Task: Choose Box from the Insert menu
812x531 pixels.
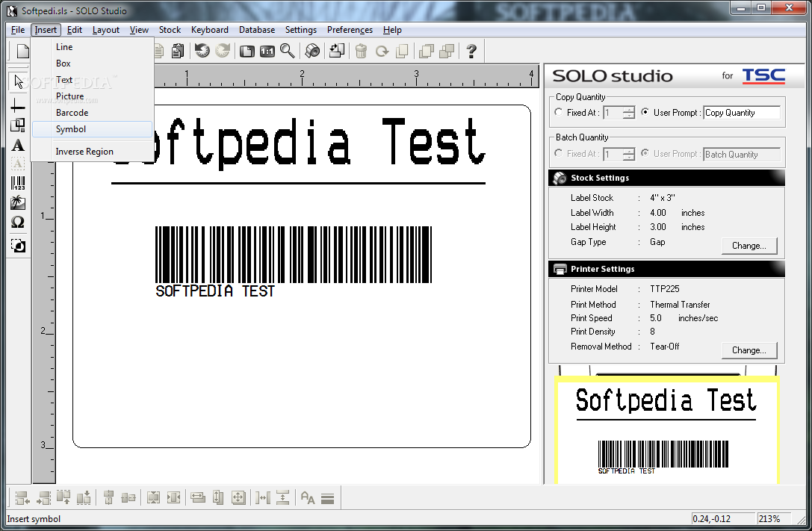Action: (x=92, y=63)
